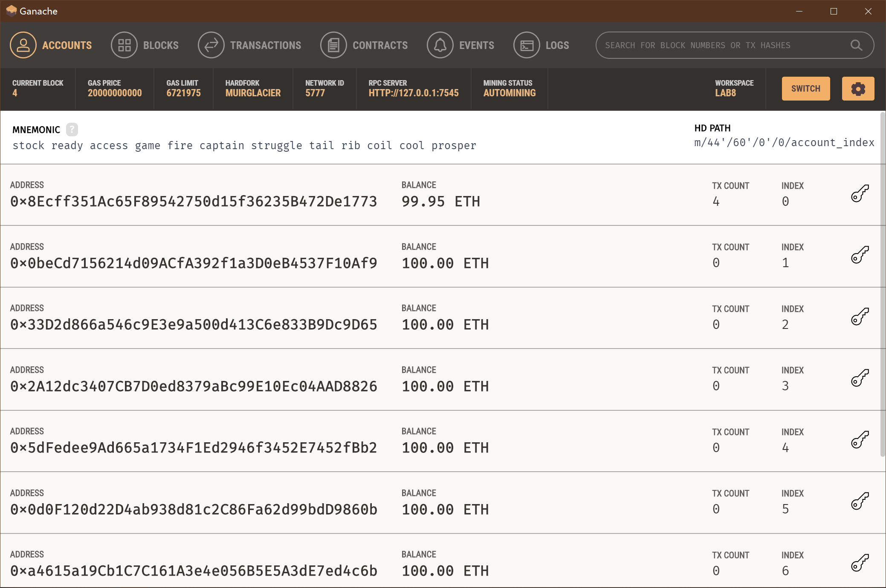Click the mining status AUTOMINING
Image resolution: width=886 pixels, height=588 pixels.
click(510, 93)
